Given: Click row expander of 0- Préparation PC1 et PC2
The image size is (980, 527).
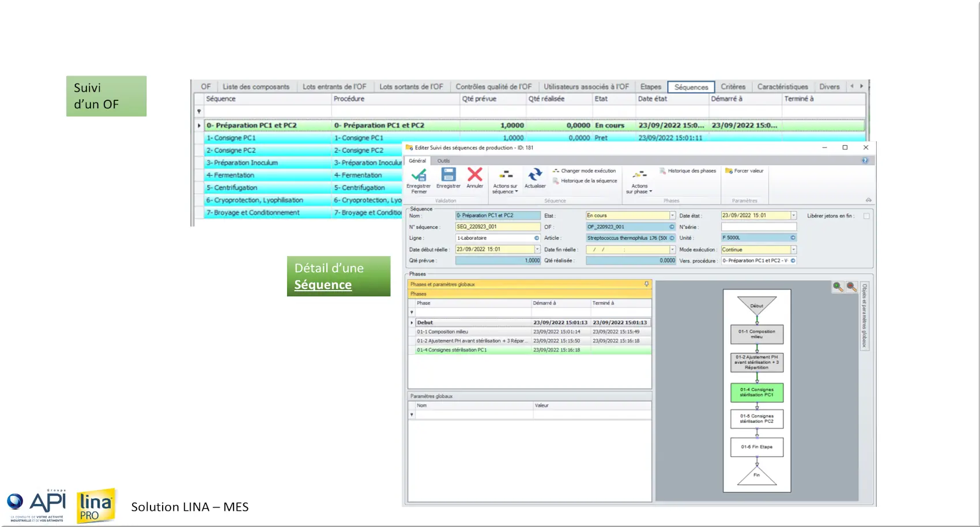Looking at the screenshot, I should tap(199, 125).
